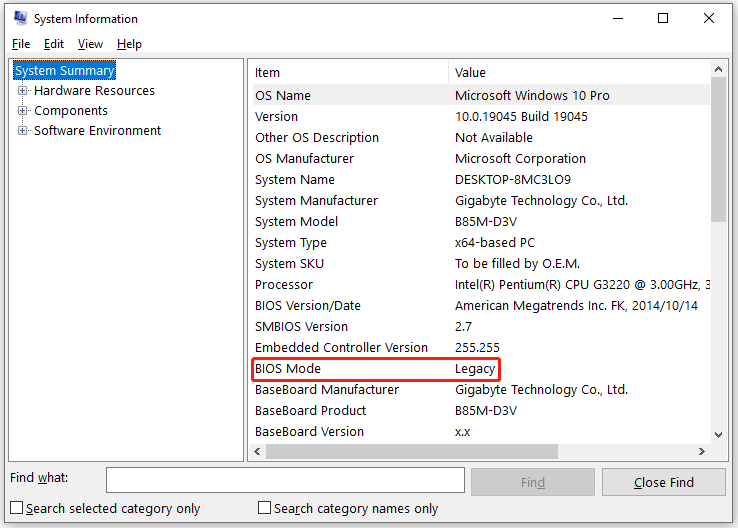Click the horizontal scrollbar right arrow
Image resolution: width=738 pixels, height=528 pixels.
[701, 452]
